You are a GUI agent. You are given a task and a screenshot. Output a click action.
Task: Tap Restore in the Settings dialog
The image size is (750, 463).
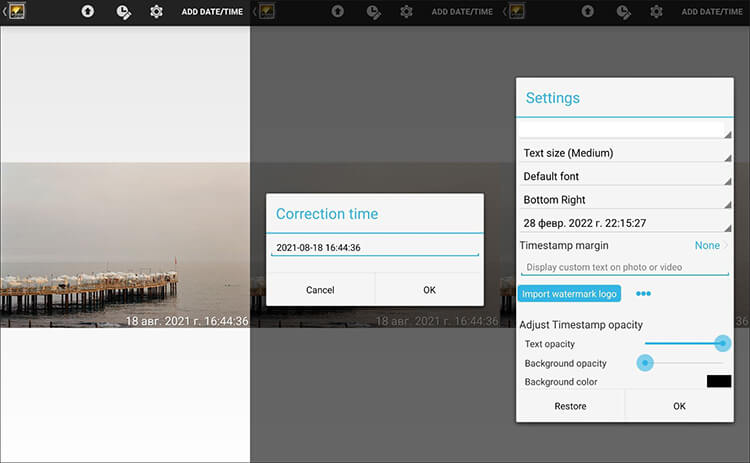coord(570,406)
